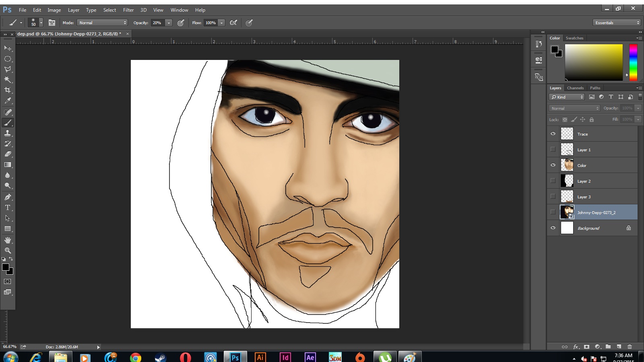Click the brush Opacity 20% field
The image size is (644, 362).
coord(158,23)
